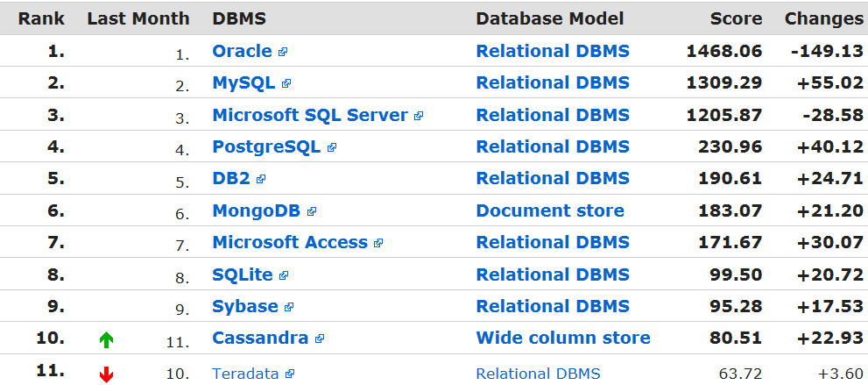
Task: Open the Wide column store link
Action: tap(563, 338)
